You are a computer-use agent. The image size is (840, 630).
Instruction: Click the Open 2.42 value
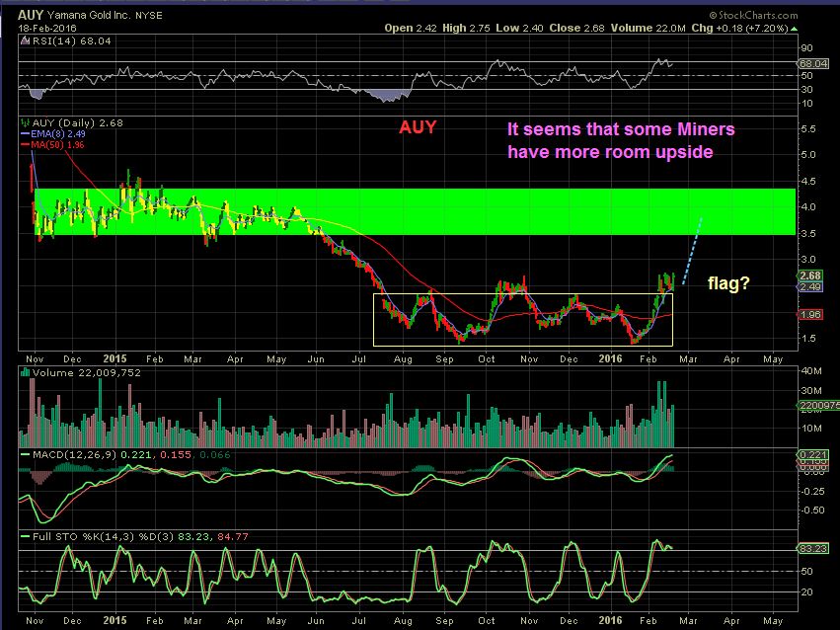coord(411,29)
